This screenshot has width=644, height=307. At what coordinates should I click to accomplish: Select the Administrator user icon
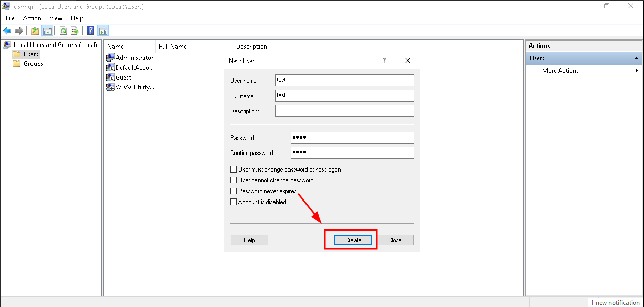[x=110, y=58]
